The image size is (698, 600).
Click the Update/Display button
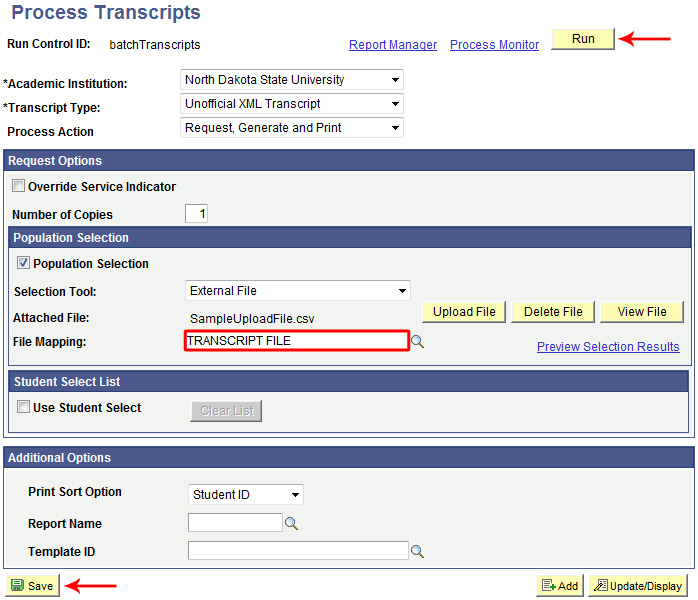click(x=638, y=586)
